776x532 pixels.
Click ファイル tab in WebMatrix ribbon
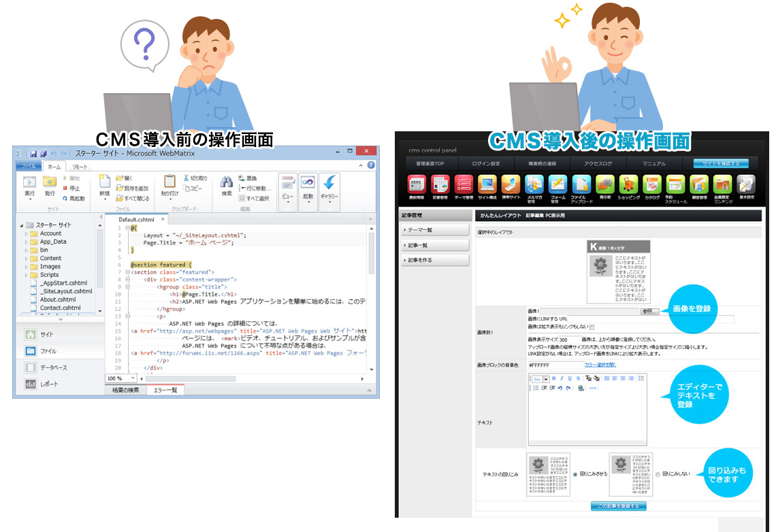pos(29,166)
